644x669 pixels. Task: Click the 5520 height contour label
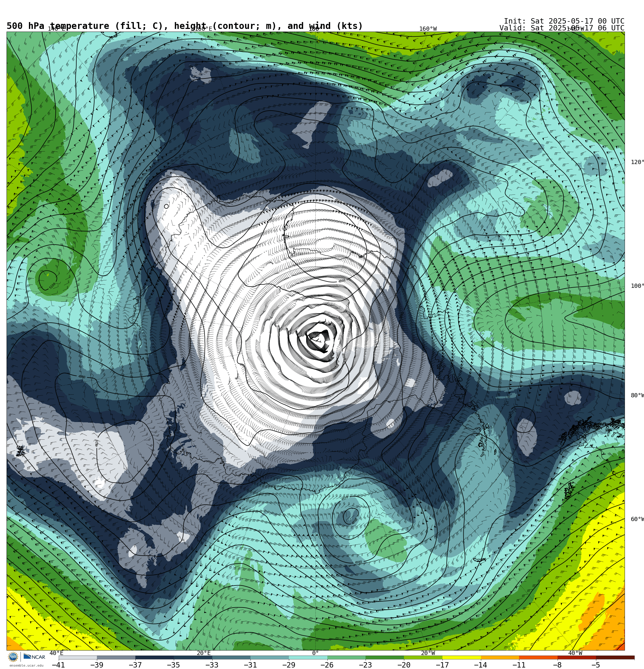pos(436,46)
